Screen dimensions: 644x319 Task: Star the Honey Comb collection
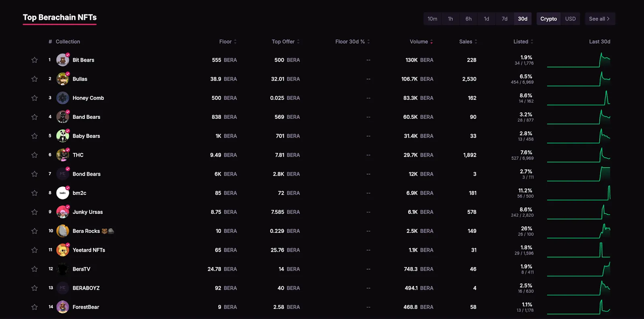coord(35,98)
